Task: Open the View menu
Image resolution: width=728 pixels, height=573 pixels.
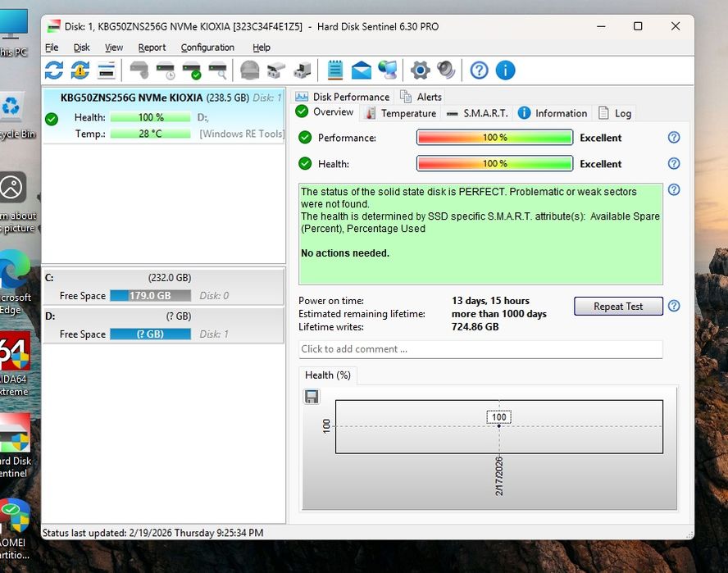Action: coord(114,48)
